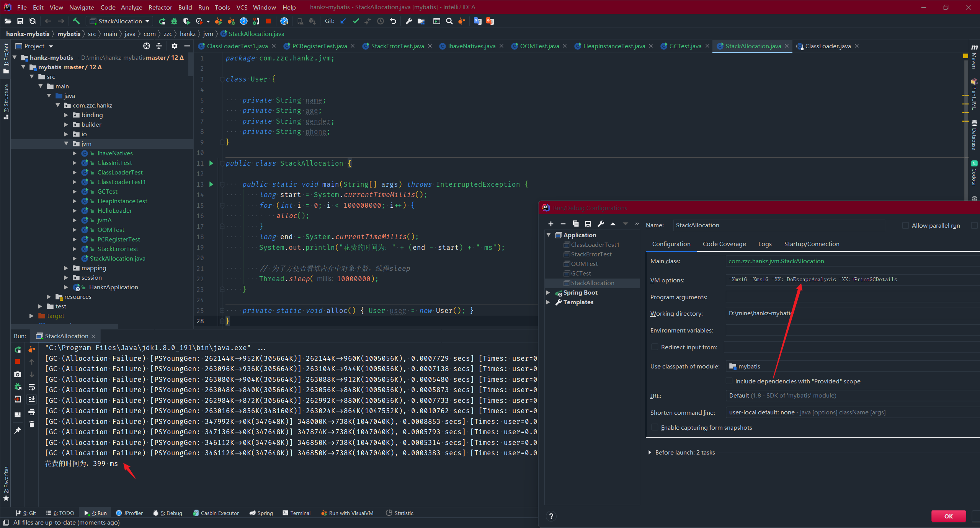Show Git history clock icon

click(381, 21)
